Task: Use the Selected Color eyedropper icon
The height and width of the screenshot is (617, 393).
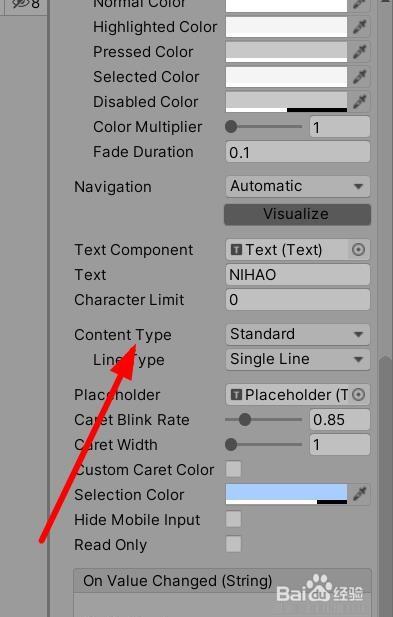Action: point(360,77)
